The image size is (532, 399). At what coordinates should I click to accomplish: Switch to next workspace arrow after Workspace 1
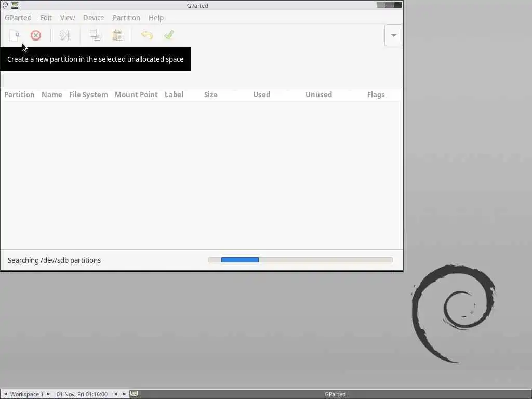pos(48,394)
